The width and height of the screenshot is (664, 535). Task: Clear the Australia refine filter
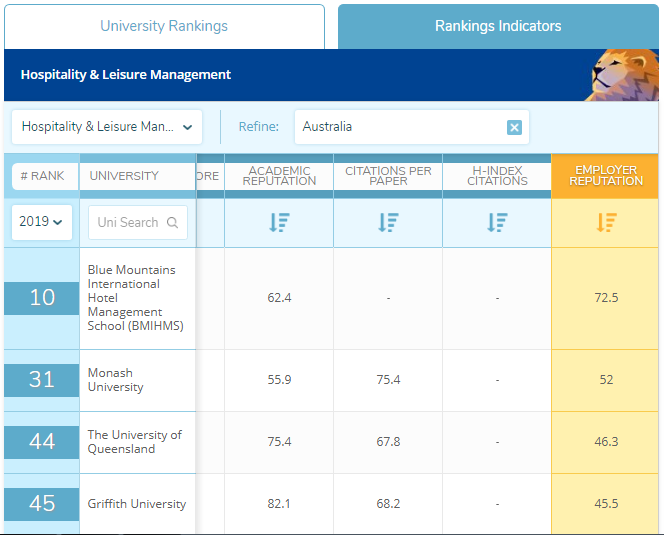[x=514, y=127]
